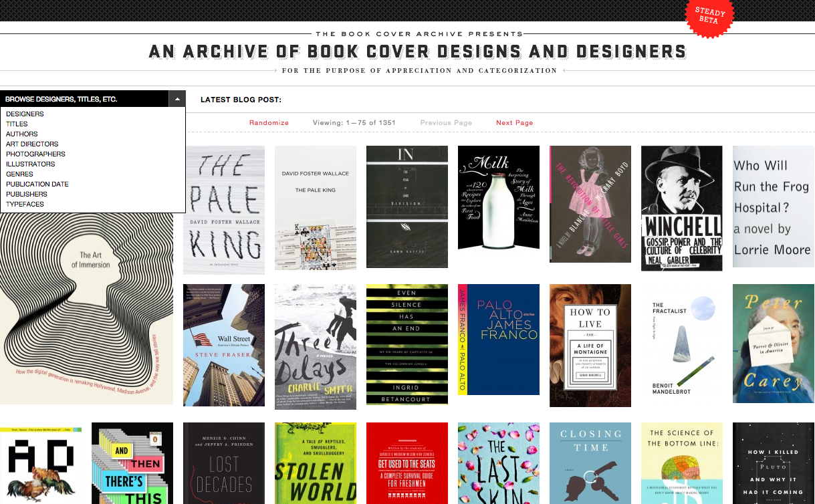Open the Milk bottle book cover
The height and width of the screenshot is (504, 815).
click(x=499, y=199)
